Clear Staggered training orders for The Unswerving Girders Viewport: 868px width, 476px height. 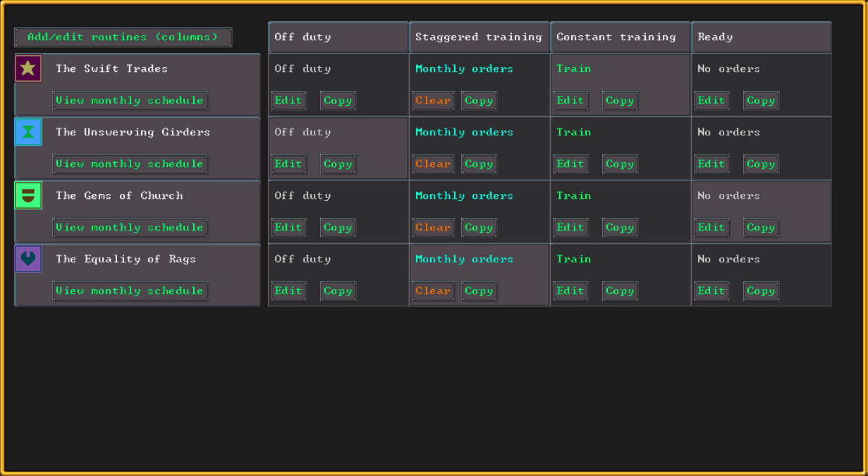[434, 164]
